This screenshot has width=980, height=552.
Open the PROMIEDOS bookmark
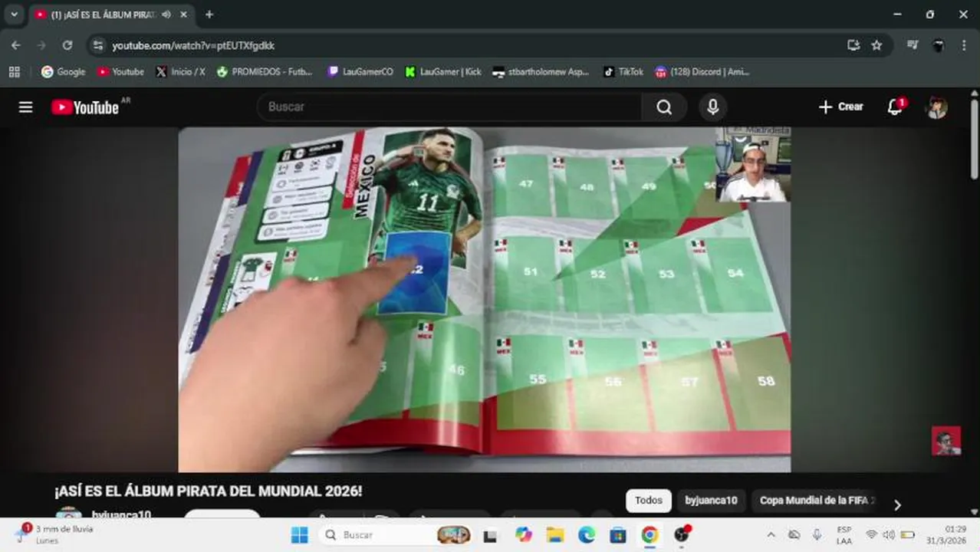265,71
